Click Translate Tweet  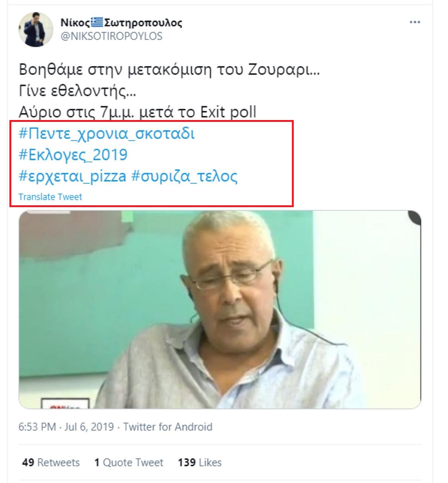[x=50, y=197]
